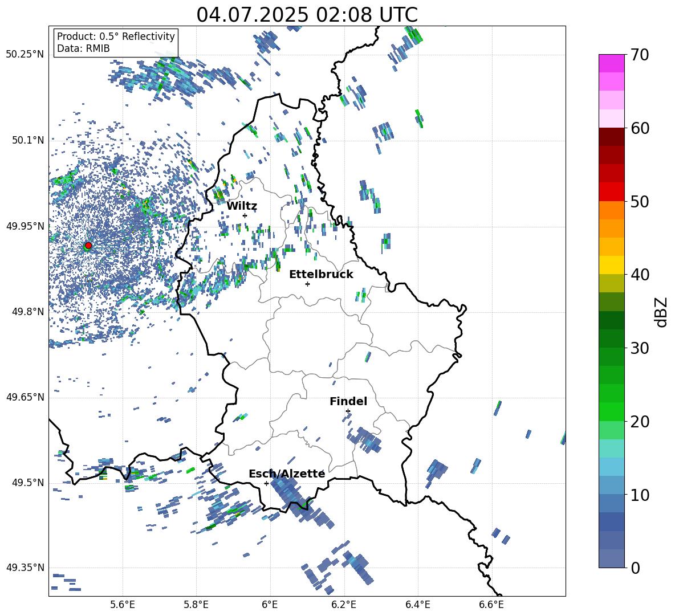675x616 pixels.
Task: Click the 49.5°N latitude label
Action: 28,483
